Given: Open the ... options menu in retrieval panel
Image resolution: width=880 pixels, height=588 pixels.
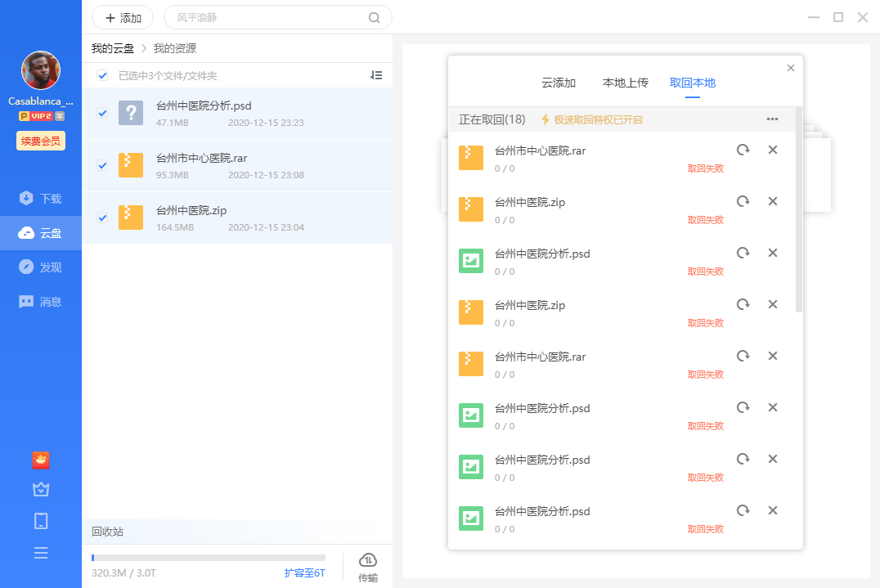Looking at the screenshot, I should pyautogui.click(x=772, y=119).
